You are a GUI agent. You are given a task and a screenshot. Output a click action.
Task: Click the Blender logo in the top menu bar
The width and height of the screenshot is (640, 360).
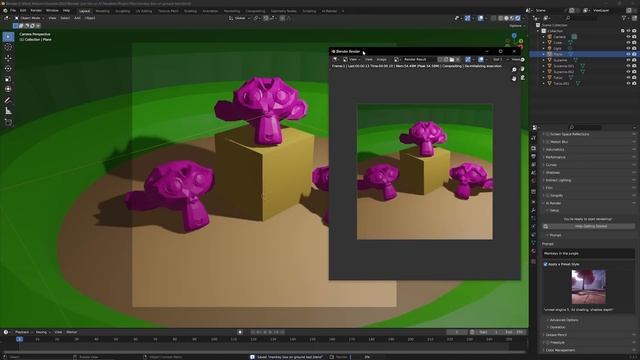pos(5,11)
